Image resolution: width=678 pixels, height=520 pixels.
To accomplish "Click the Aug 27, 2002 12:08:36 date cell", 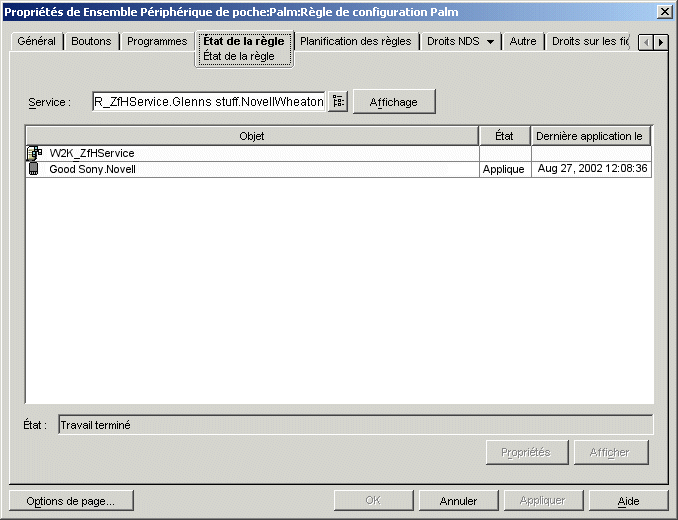I will [592, 169].
